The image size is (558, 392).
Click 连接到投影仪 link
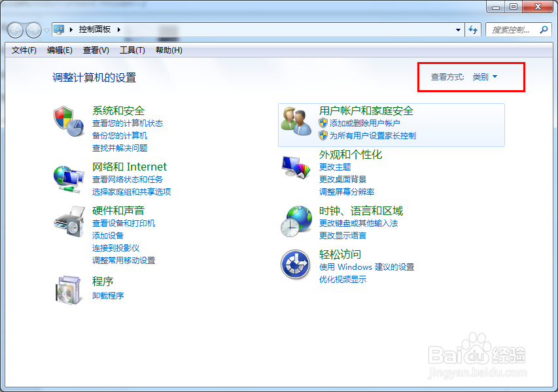(x=116, y=248)
